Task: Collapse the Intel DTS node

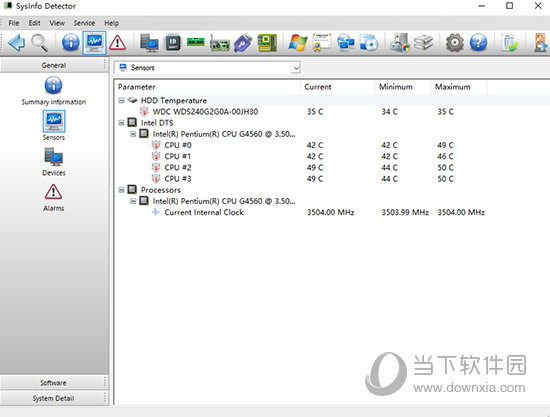Action: (121, 123)
